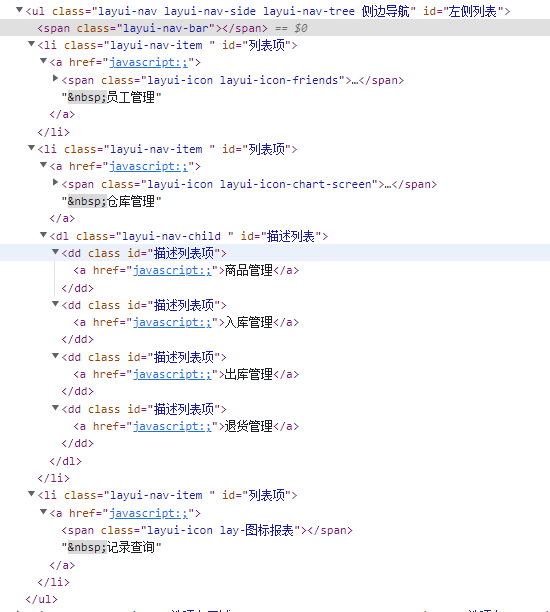The width and height of the screenshot is (550, 612).
Task: Open the javascript:; link before 出库管理
Action: tap(172, 374)
